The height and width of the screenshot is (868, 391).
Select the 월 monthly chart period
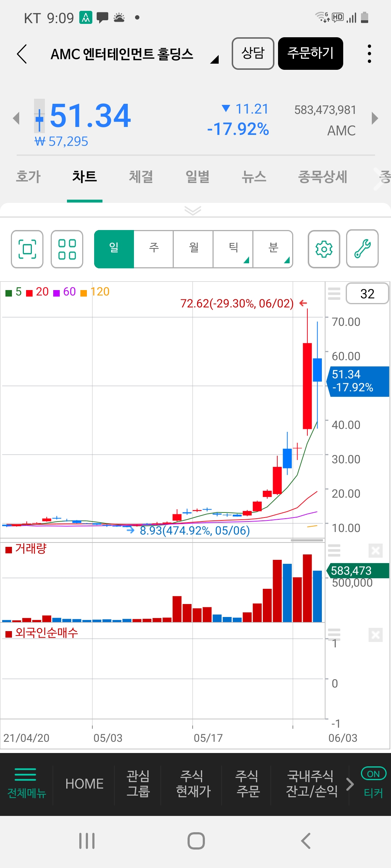pyautogui.click(x=193, y=249)
